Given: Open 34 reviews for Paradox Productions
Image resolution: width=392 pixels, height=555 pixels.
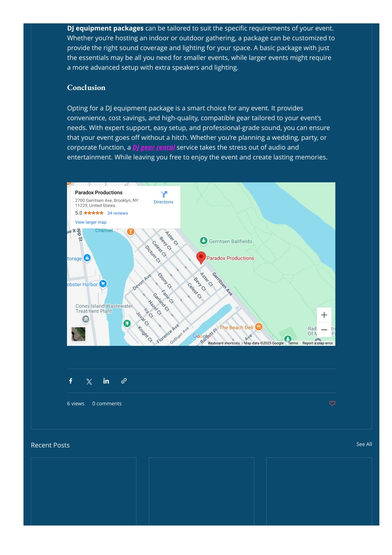Looking at the screenshot, I should coord(118,213).
